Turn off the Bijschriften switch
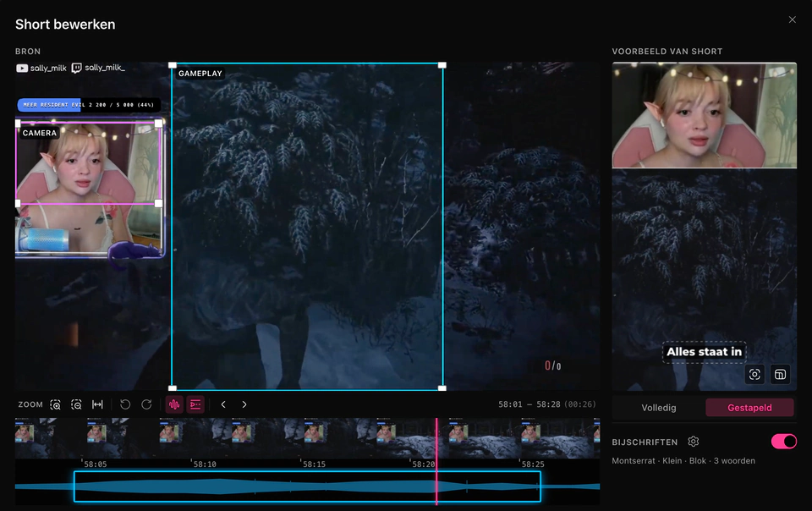This screenshot has width=812, height=511. (x=784, y=442)
